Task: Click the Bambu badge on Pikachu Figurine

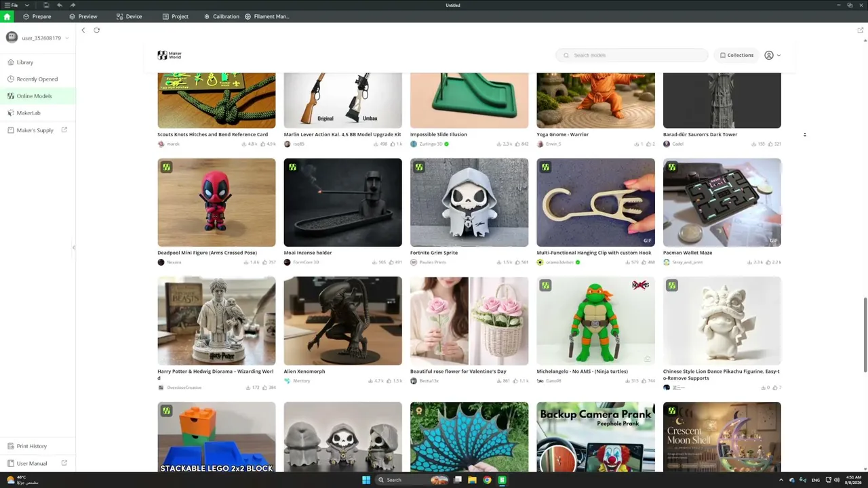Action: tap(671, 285)
